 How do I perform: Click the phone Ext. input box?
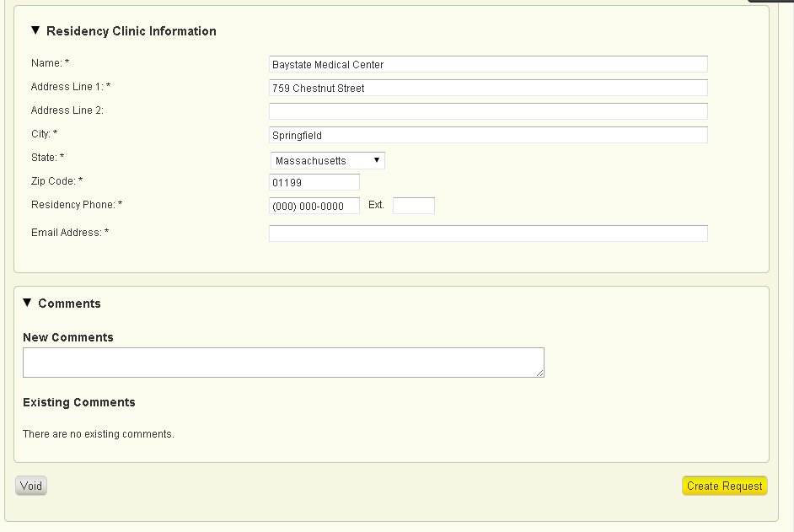tap(414, 206)
